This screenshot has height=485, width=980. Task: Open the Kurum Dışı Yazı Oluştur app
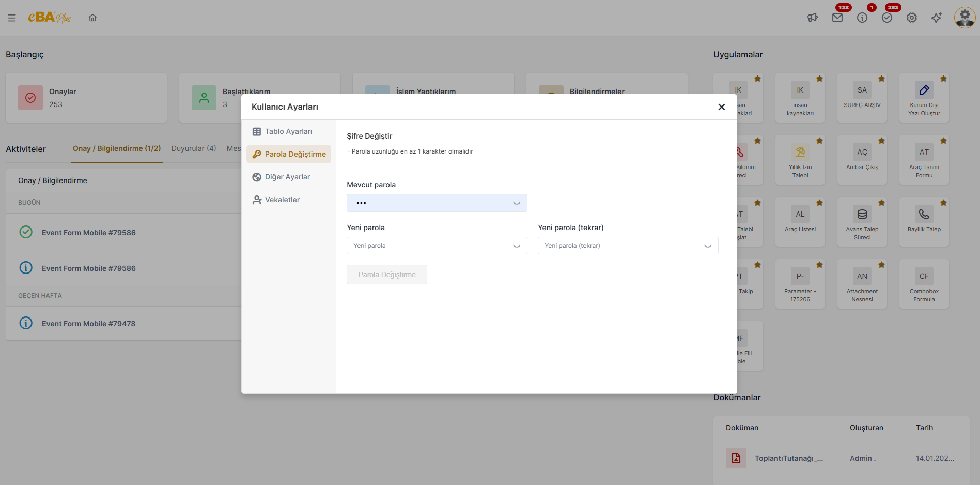click(924, 98)
